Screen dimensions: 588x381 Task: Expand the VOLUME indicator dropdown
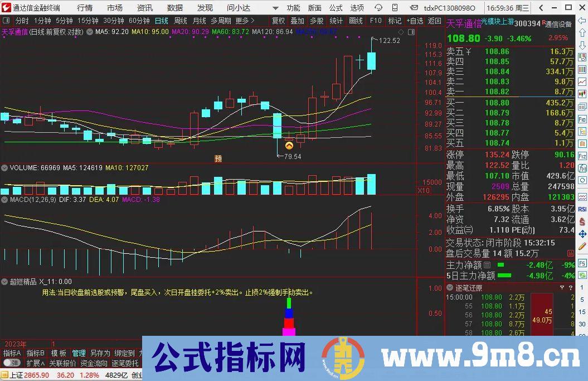click(4, 168)
